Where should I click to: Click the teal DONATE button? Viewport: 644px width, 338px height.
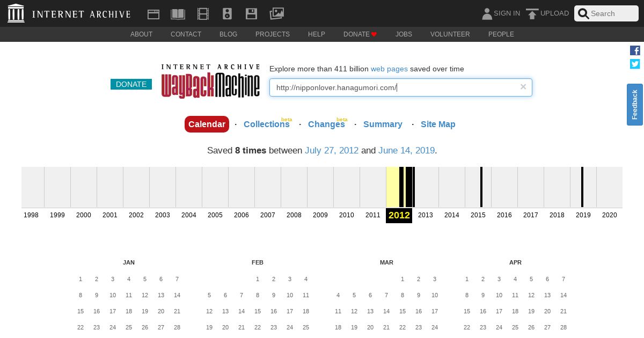tap(131, 84)
